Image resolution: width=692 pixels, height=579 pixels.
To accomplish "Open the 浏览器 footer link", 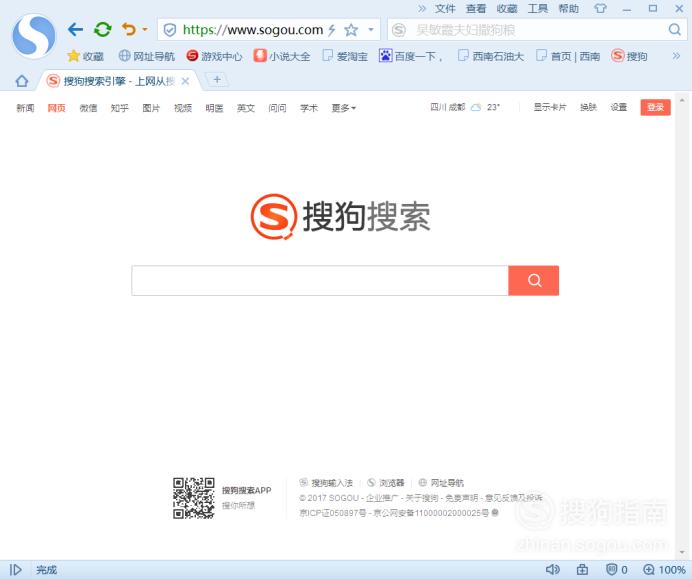I will pyautogui.click(x=386, y=483).
